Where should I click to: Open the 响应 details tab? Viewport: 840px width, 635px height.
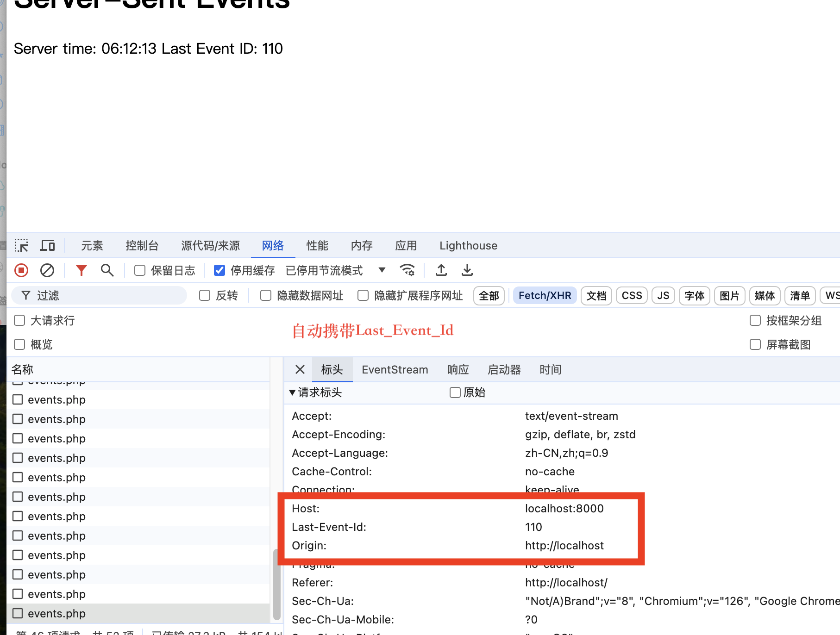458,369
